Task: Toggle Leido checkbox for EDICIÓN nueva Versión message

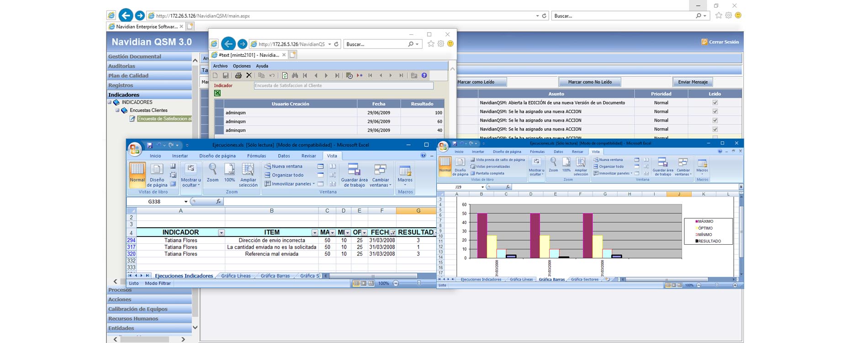Action: point(715,103)
